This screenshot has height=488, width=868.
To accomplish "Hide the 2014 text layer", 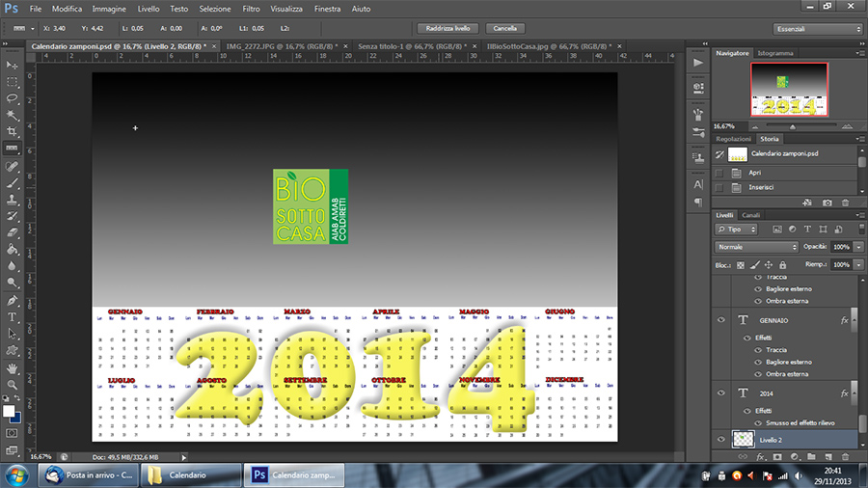I will [720, 393].
